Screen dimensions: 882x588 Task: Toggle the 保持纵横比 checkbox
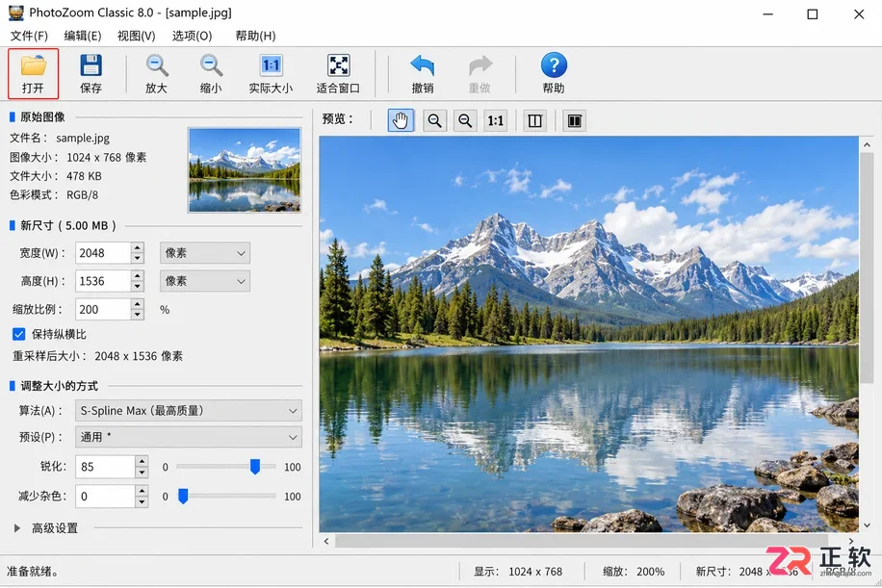click(x=18, y=335)
